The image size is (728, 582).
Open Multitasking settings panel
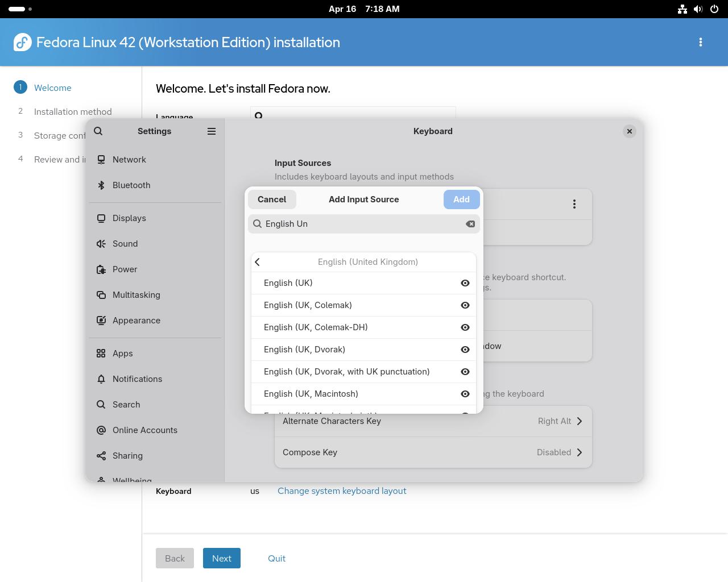tap(155, 295)
